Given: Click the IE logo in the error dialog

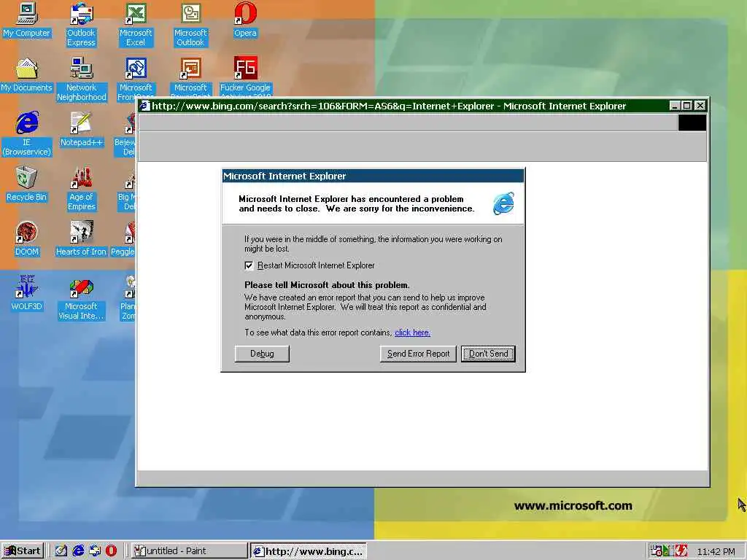Looking at the screenshot, I should coord(503,203).
